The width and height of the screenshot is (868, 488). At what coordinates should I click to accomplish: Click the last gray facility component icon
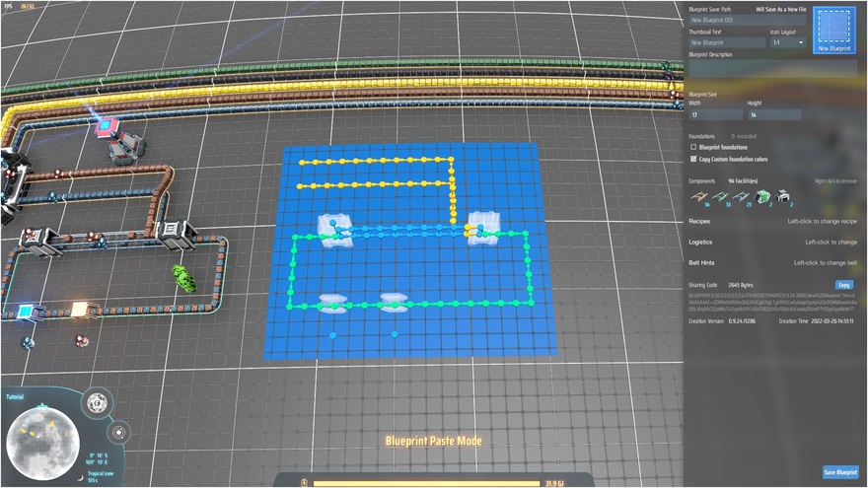click(x=783, y=196)
